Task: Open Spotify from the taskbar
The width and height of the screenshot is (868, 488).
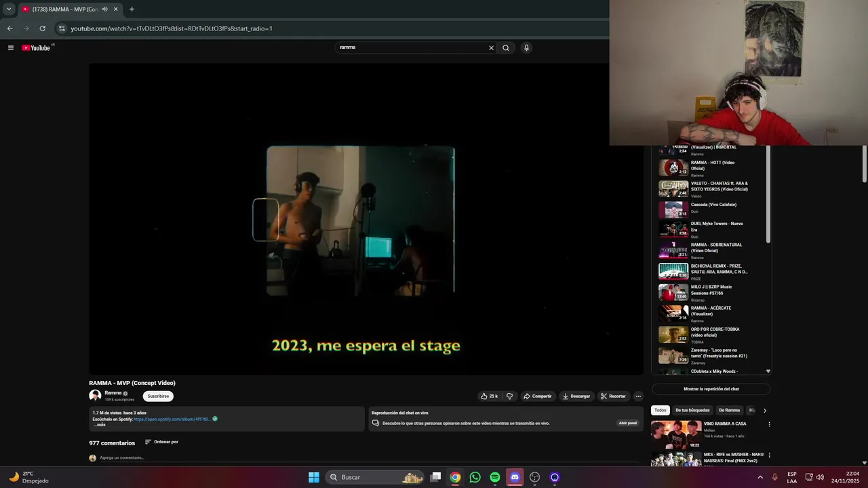Action: pos(495,477)
